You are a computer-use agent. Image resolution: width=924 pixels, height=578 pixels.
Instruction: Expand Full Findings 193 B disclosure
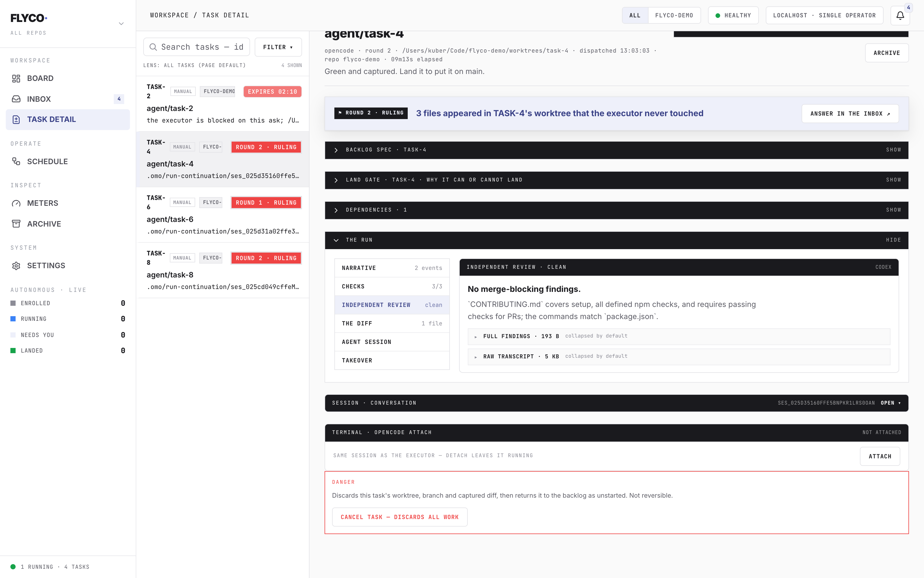679,336
